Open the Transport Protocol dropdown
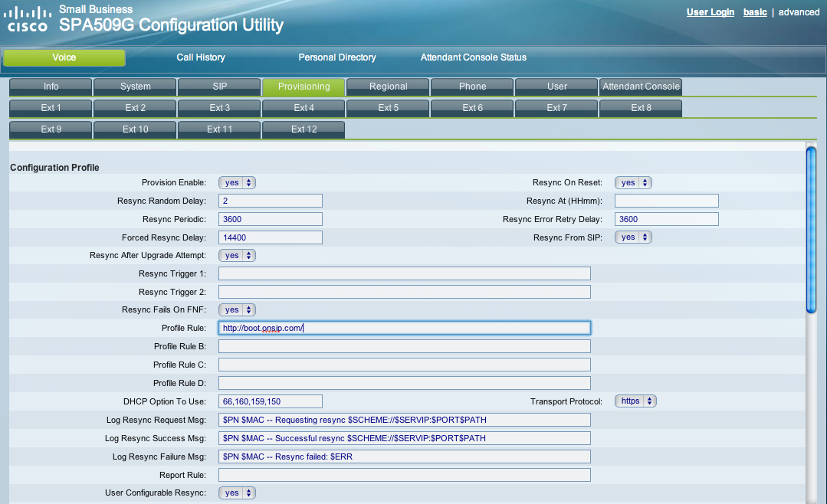Screen dimensions: 827x504 coord(635,401)
